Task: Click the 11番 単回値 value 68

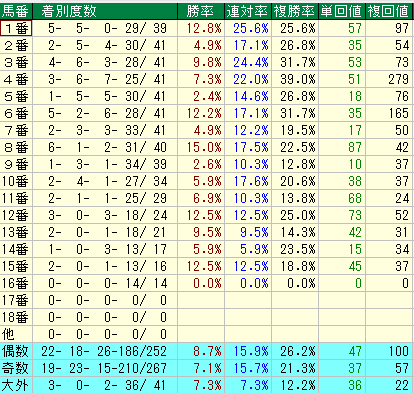Action: pos(355,198)
